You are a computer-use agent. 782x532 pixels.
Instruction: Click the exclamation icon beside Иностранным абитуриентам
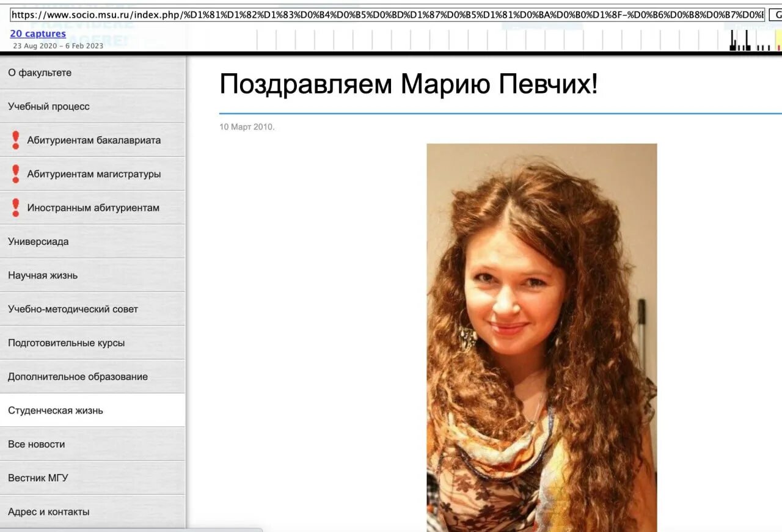[16, 208]
